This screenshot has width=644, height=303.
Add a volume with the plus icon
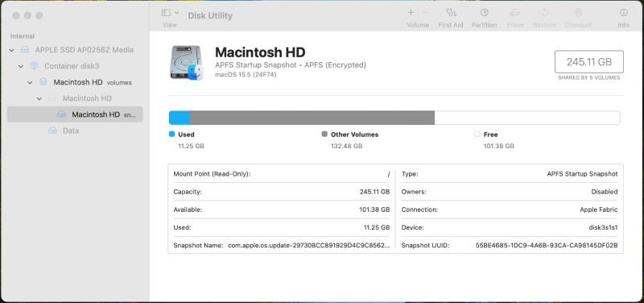(x=411, y=13)
